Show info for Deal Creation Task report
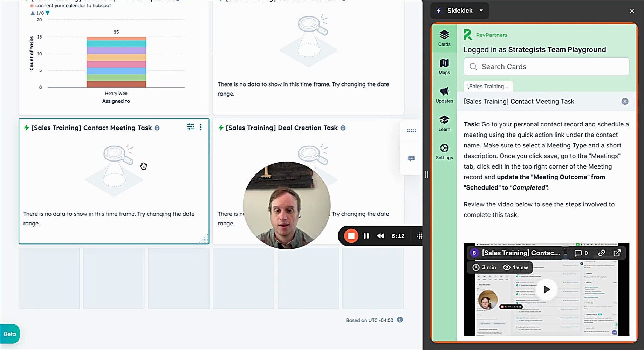This screenshot has width=644, height=350. pos(343,128)
